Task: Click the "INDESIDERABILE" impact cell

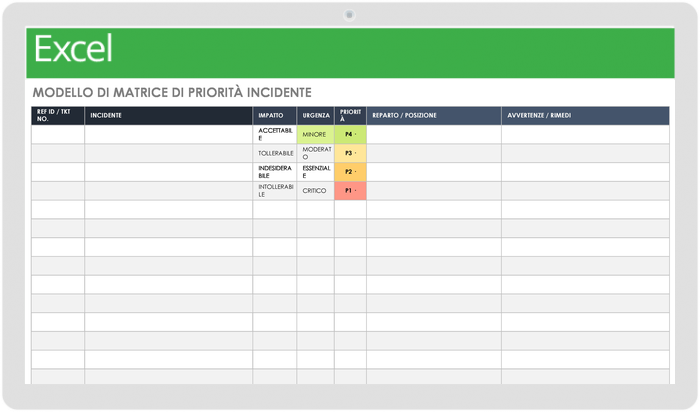Action: pos(275,172)
